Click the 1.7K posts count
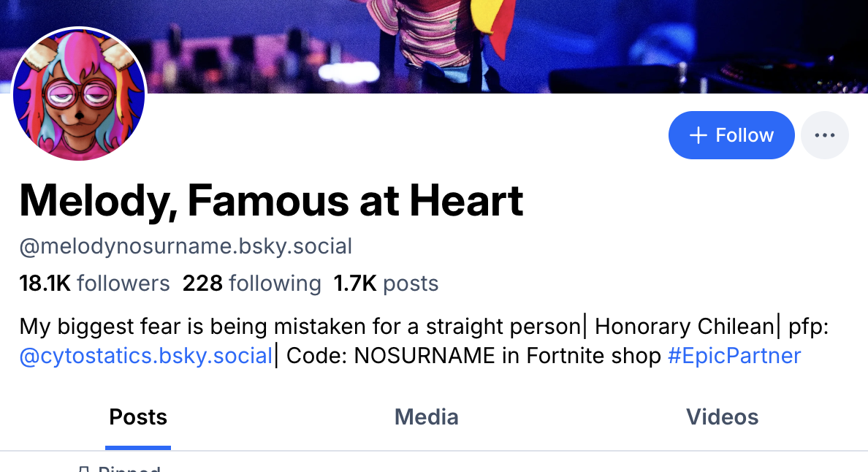This screenshot has width=868, height=472. click(386, 283)
